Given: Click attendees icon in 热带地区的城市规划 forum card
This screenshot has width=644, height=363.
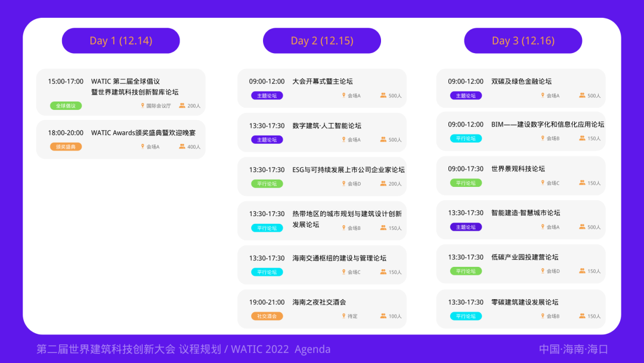Looking at the screenshot, I should click(x=383, y=227).
